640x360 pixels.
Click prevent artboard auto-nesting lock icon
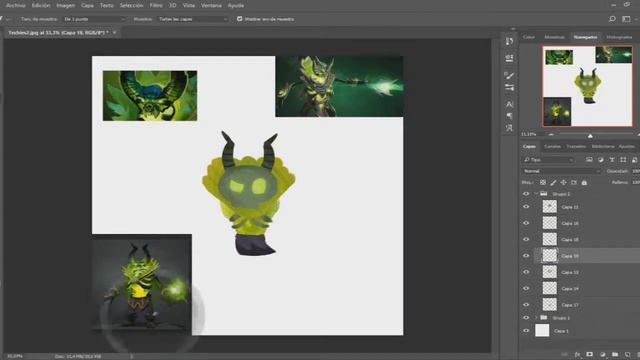coord(574,182)
